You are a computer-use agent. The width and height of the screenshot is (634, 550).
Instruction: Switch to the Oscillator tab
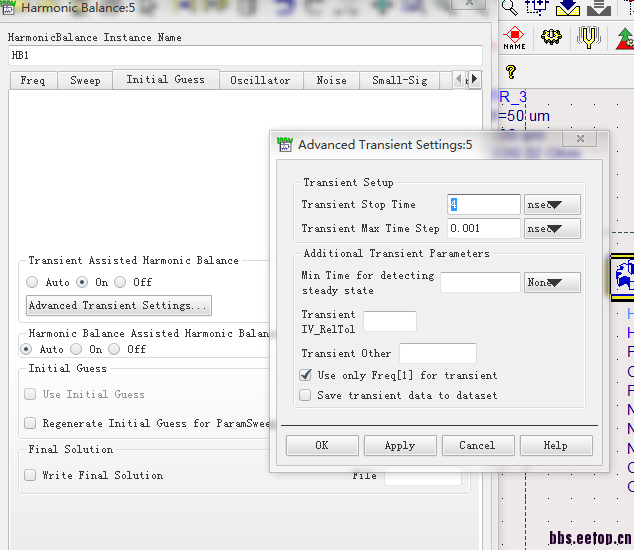(x=261, y=80)
